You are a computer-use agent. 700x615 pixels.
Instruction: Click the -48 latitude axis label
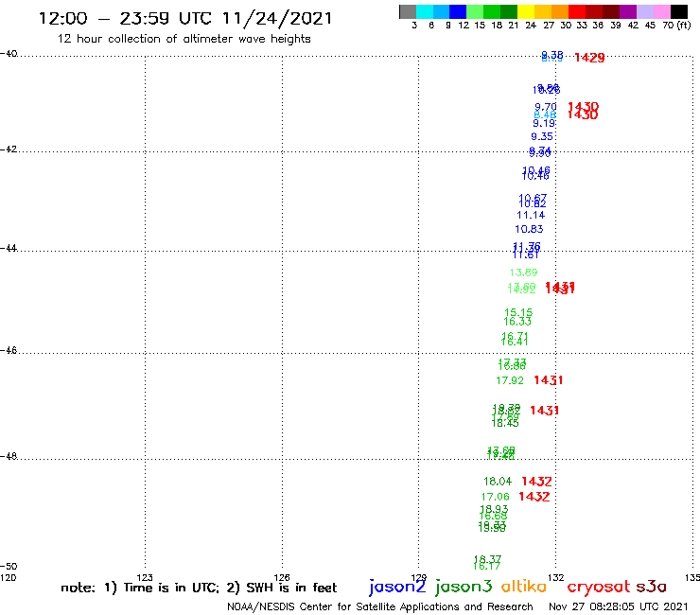(x=9, y=456)
